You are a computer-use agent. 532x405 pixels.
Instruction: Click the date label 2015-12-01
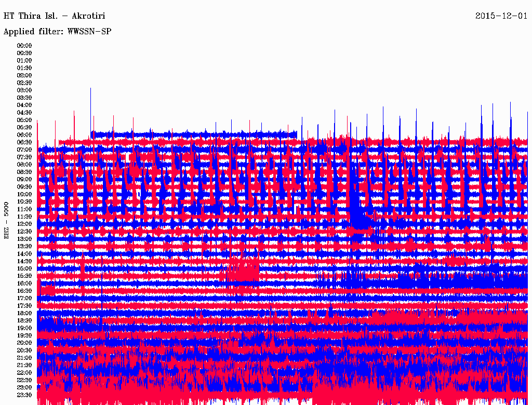coord(501,16)
